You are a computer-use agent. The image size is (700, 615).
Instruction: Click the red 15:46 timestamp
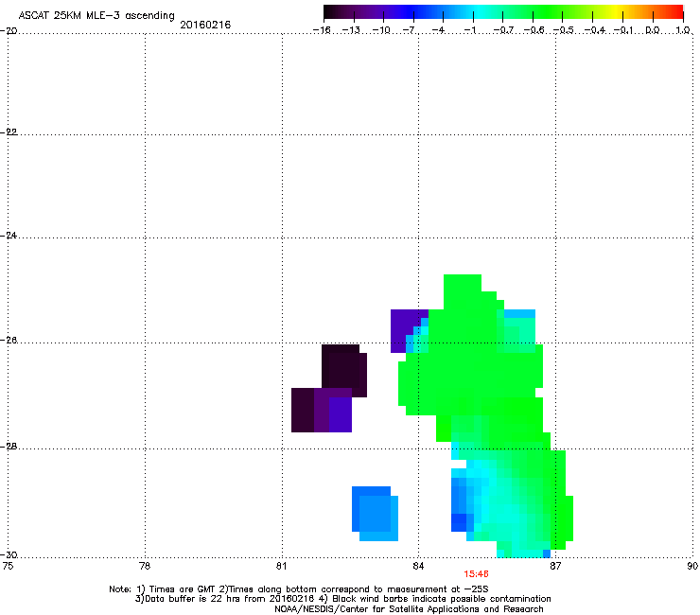click(476, 574)
